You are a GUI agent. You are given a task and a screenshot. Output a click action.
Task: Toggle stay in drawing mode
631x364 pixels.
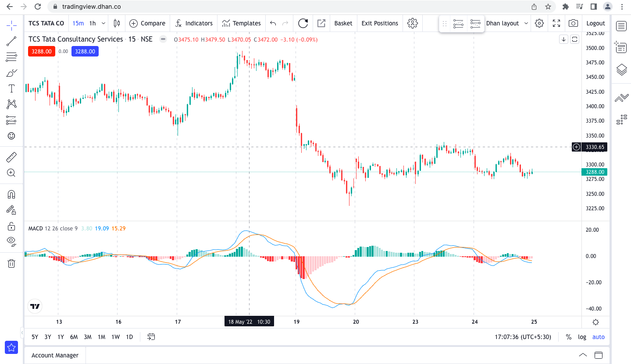click(11, 210)
